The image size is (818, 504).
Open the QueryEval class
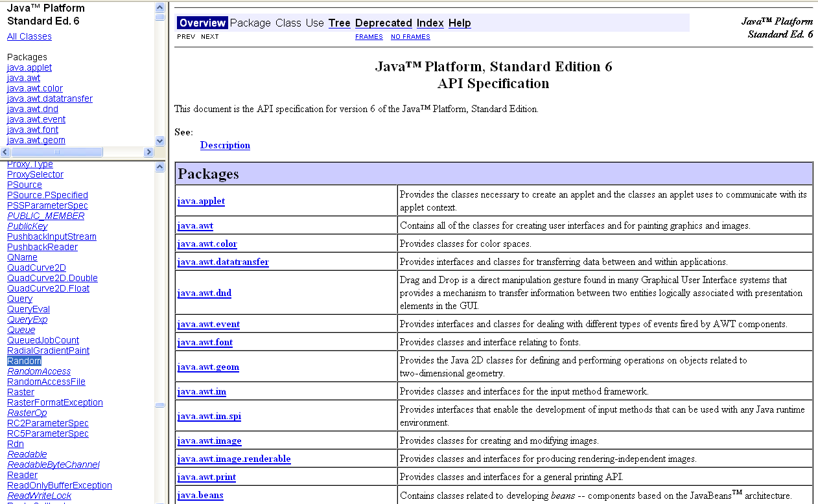pyautogui.click(x=29, y=309)
